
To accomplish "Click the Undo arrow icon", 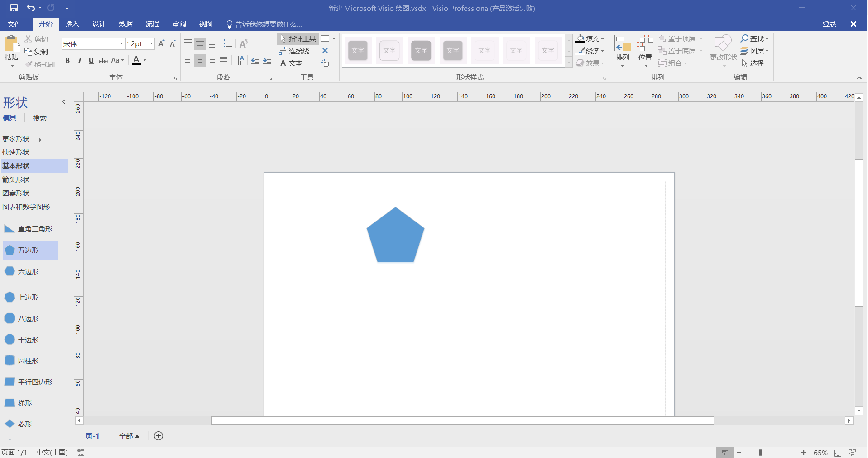I will 30,8.
